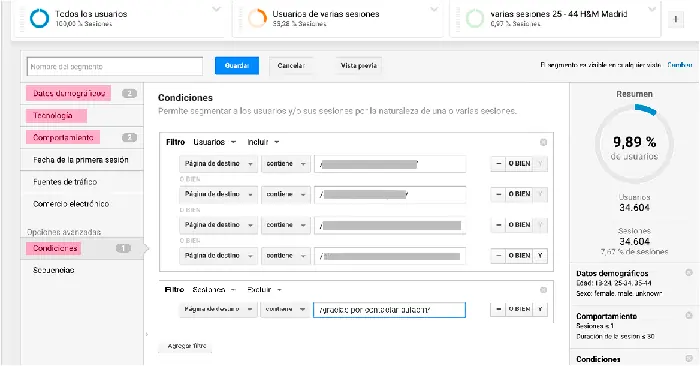
Task: Select the green circle icon of H&M Madrid segment
Action: click(475, 18)
